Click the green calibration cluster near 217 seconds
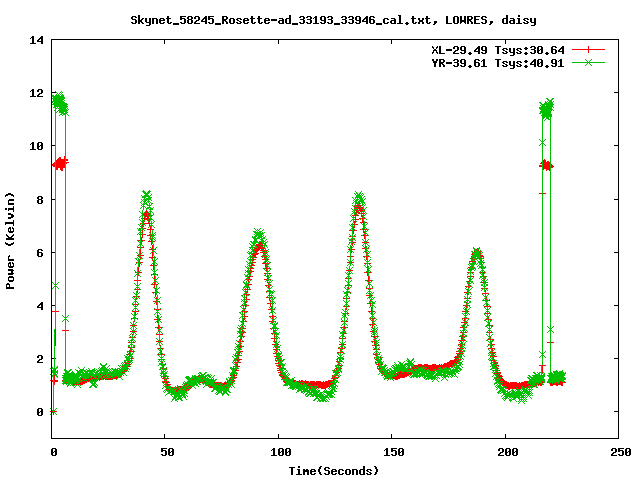The height and width of the screenshot is (480, 640). click(547, 109)
